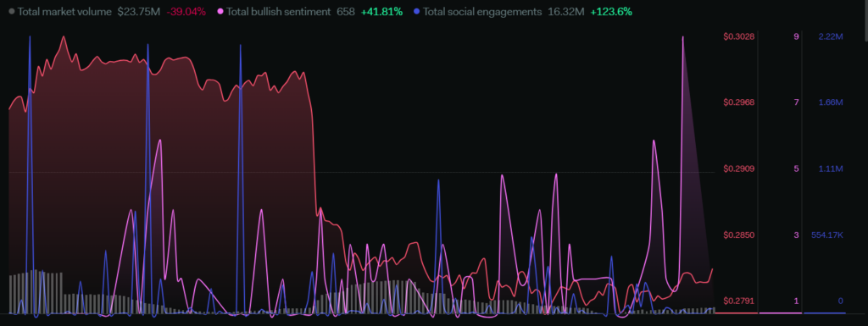
Task: Click the '+41.81%' sentiment change
Action: (381, 11)
